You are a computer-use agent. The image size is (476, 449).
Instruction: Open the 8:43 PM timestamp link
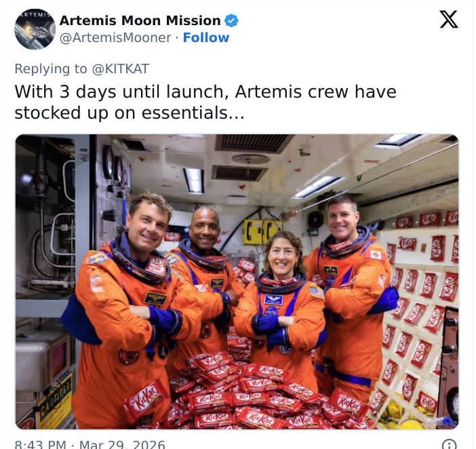click(41, 444)
